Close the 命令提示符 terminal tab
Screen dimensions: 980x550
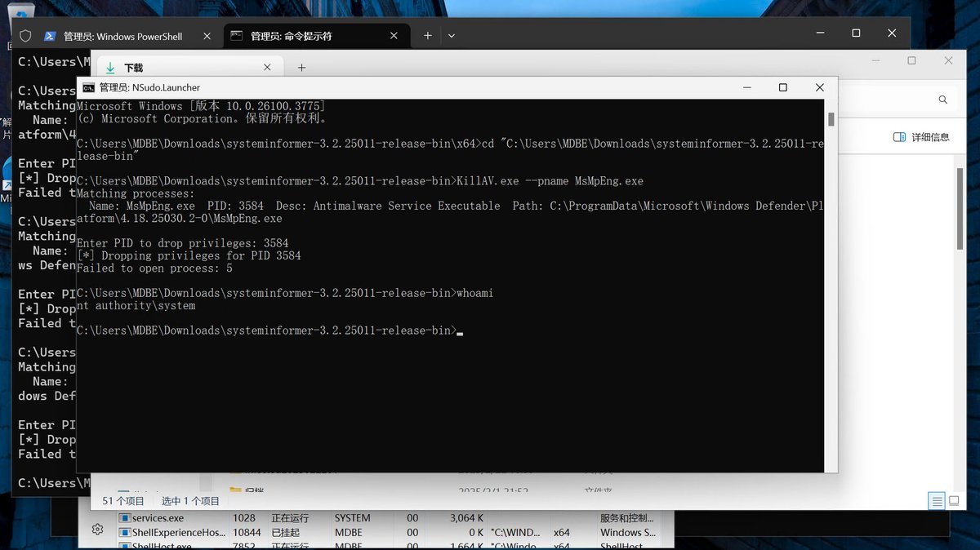394,36
